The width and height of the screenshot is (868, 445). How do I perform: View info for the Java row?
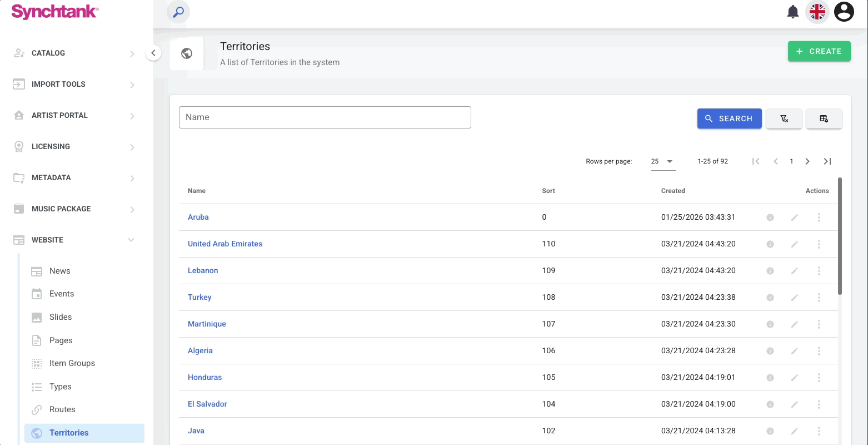[x=770, y=431]
